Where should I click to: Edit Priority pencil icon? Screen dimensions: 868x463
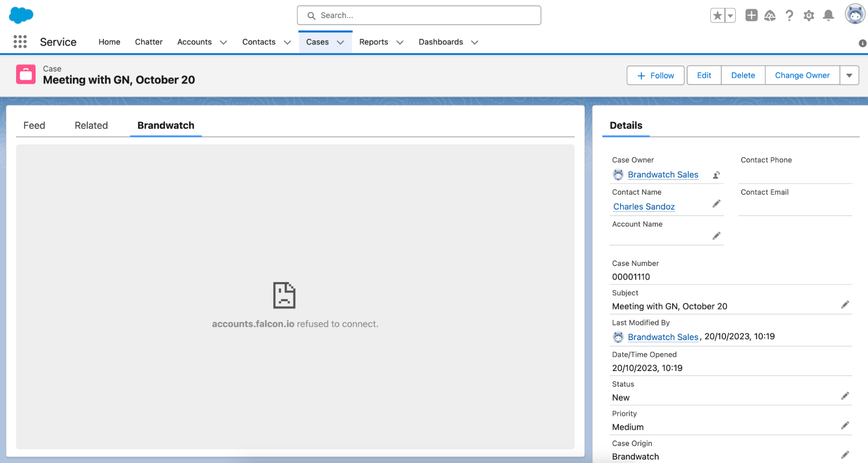coord(845,425)
